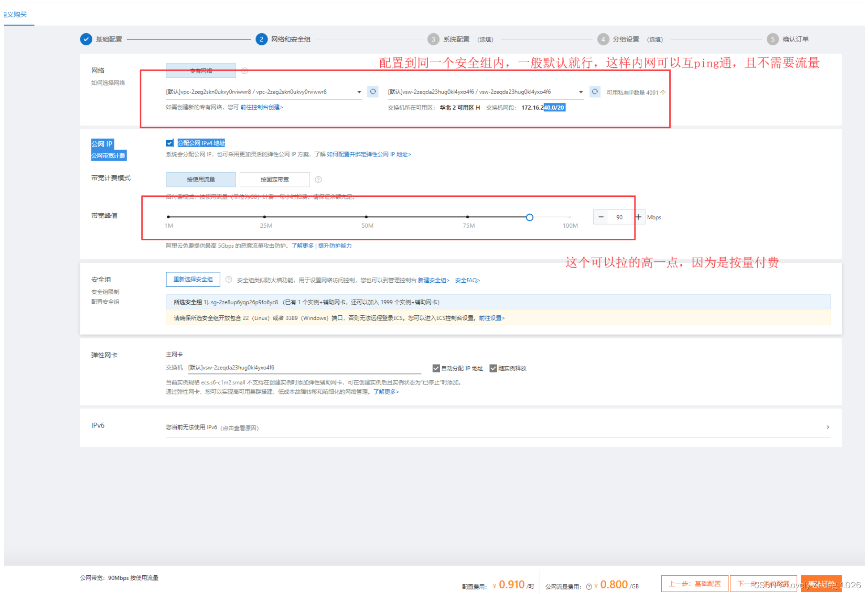Screen dimensions: 868x594
Task: Click help icon beside 公网流量费用
Action: coord(589,586)
